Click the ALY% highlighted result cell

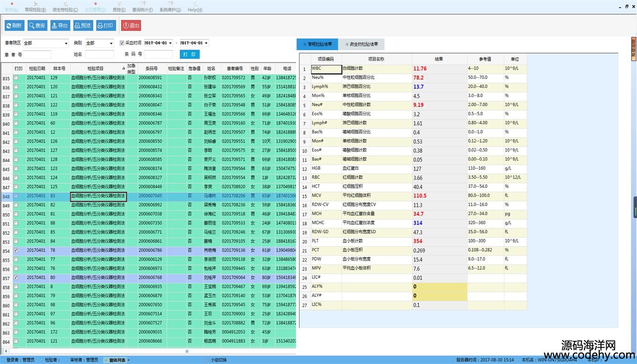pyautogui.click(x=440, y=287)
